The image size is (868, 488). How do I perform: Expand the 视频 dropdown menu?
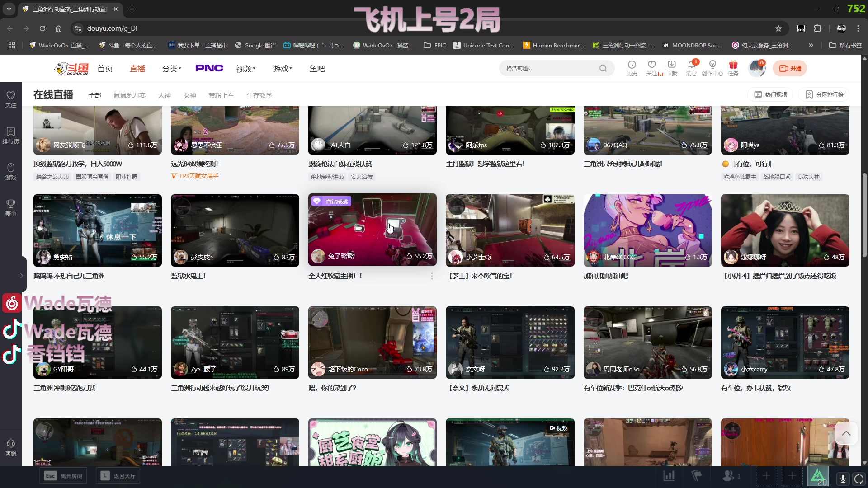245,68
